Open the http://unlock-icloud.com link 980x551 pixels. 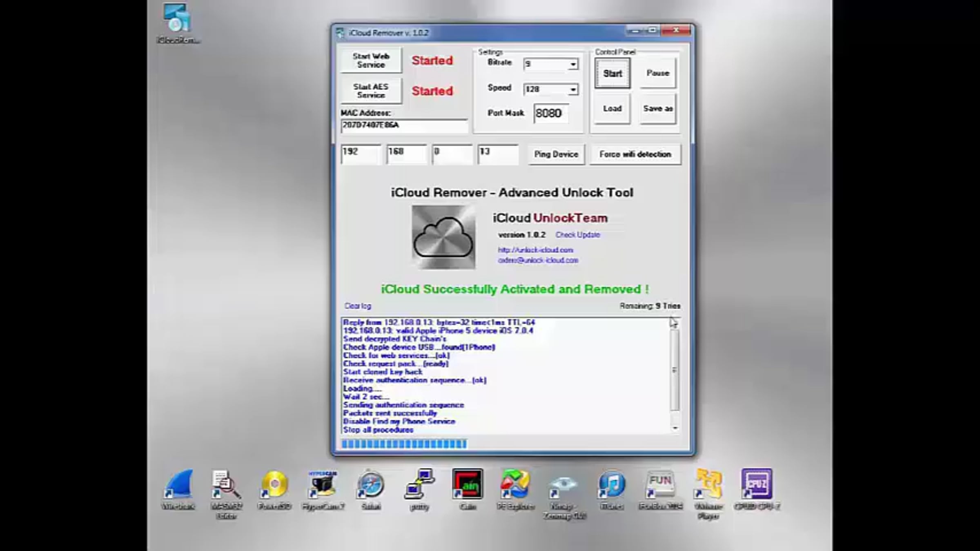(x=535, y=250)
